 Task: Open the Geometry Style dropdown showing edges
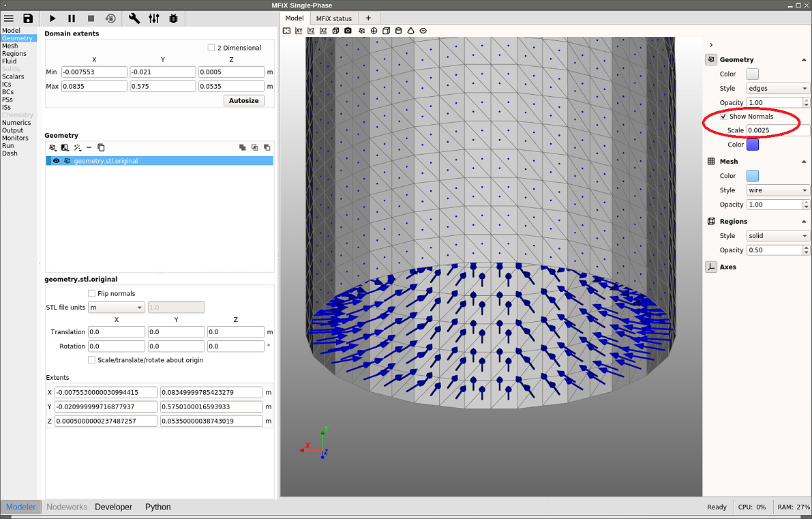point(777,88)
